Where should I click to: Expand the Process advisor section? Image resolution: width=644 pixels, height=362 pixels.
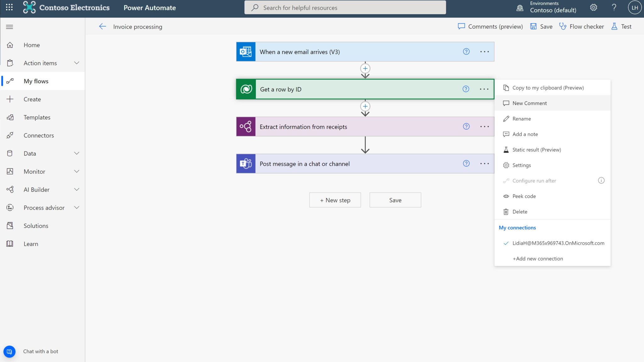(76, 207)
